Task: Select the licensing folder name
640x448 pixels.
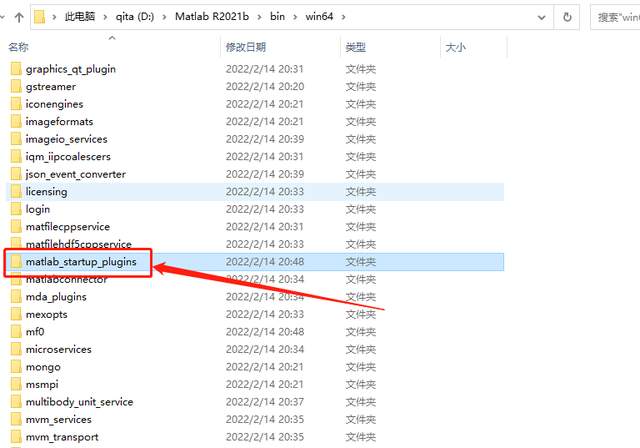Action: coord(47,192)
